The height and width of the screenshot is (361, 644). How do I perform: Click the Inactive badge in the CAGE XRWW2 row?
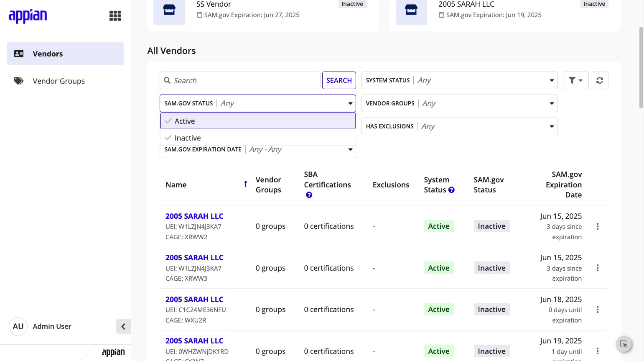click(x=492, y=226)
